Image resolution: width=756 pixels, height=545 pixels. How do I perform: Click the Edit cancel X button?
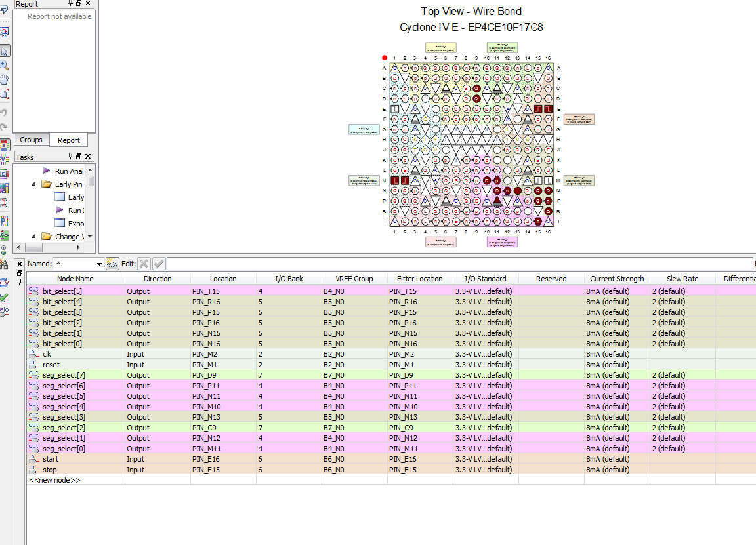point(144,264)
